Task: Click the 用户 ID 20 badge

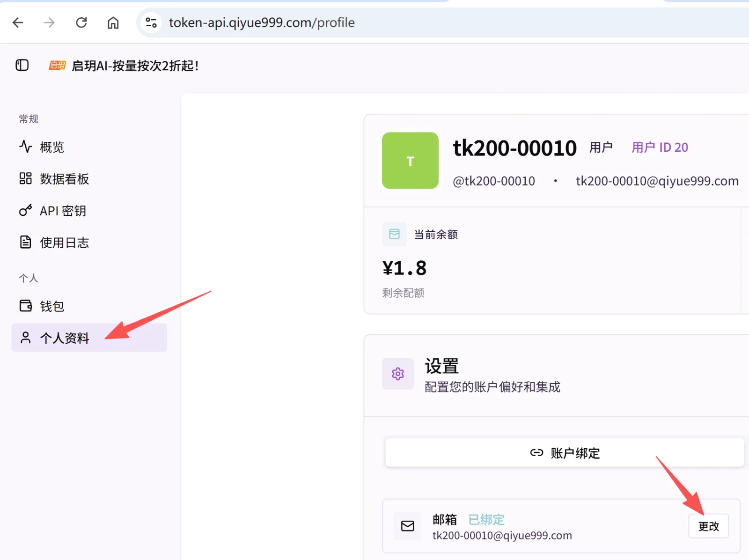Action: click(660, 147)
